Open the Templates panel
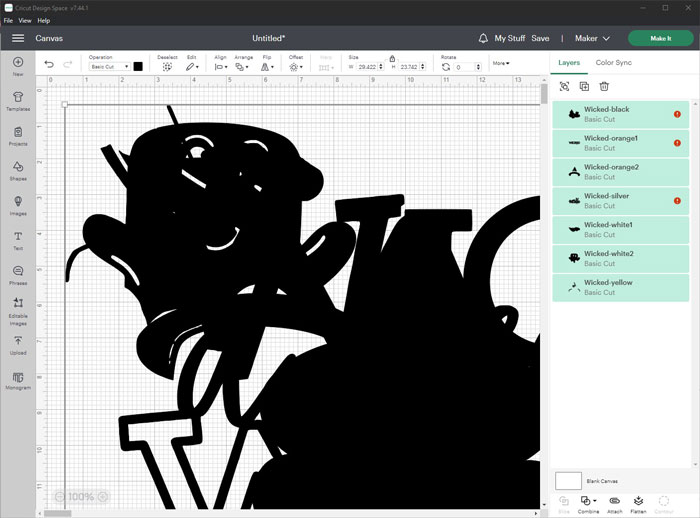 coord(18,97)
